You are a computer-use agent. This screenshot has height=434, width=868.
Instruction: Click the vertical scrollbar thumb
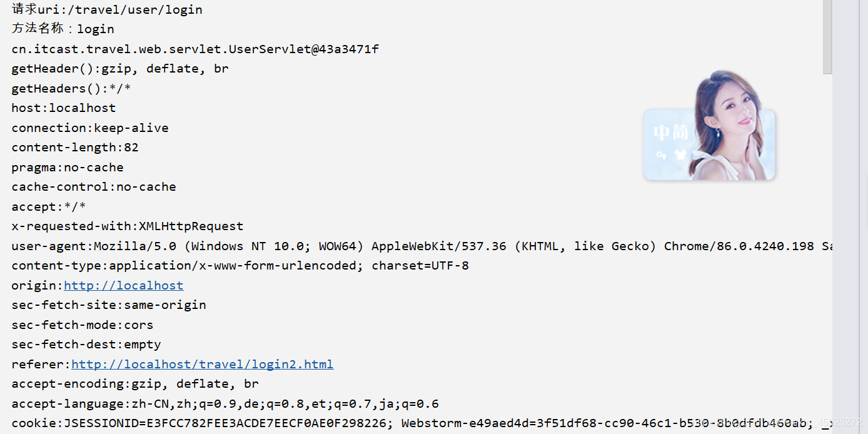(x=827, y=38)
